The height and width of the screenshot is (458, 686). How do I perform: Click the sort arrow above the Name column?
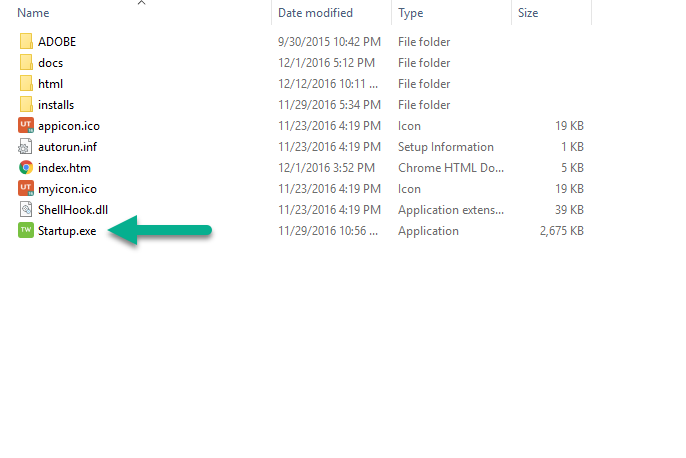(x=141, y=3)
